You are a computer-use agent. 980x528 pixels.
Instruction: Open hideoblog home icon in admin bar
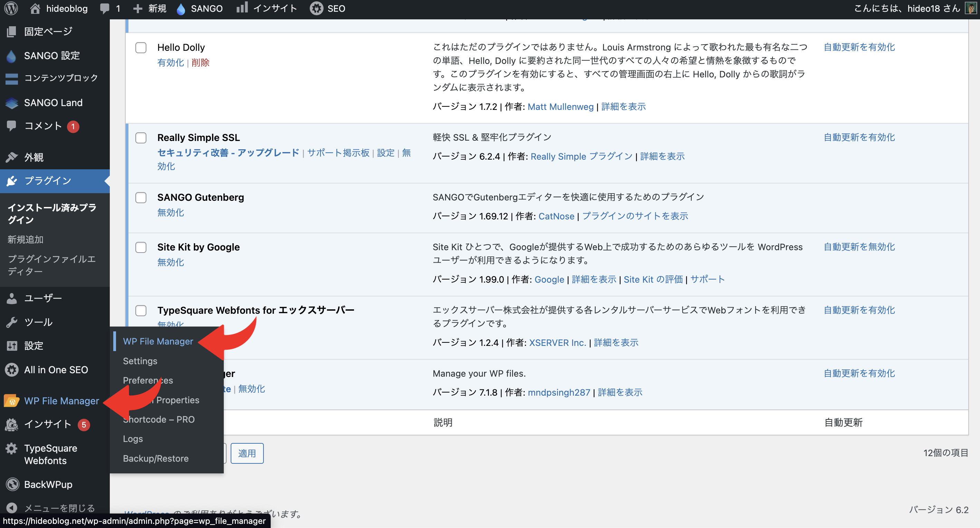[x=35, y=8]
